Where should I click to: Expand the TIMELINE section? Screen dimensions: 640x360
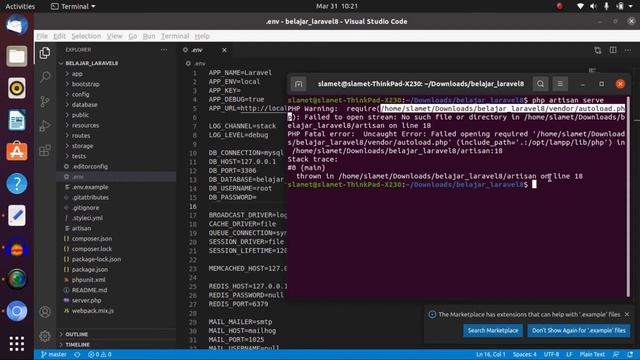pos(77,344)
